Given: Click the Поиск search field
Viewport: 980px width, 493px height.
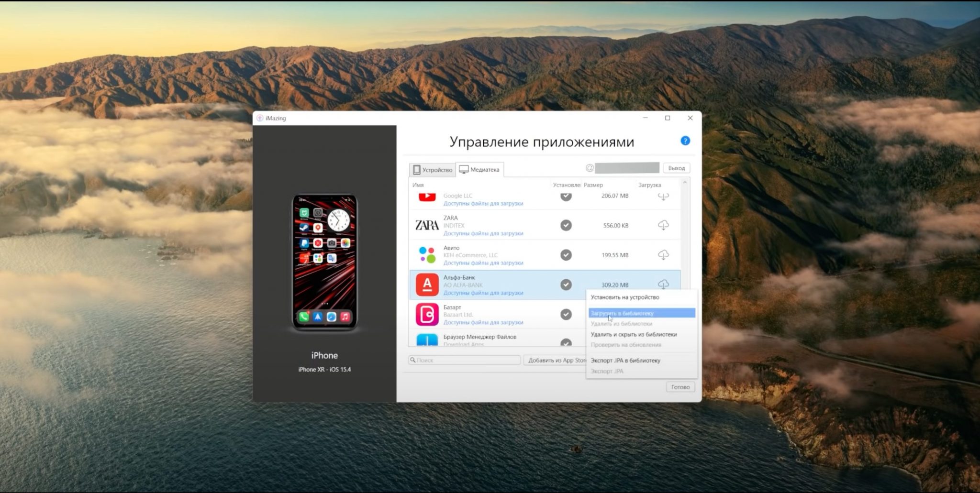Looking at the screenshot, I should pos(465,360).
